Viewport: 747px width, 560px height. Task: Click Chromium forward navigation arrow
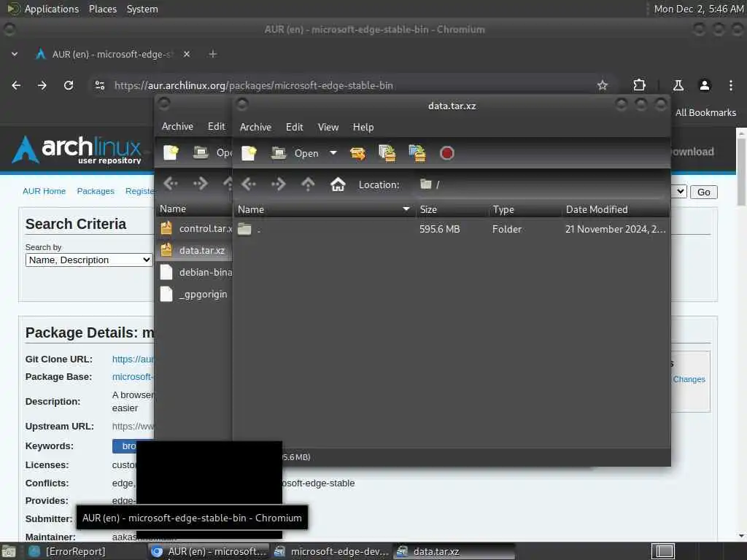[x=42, y=85]
